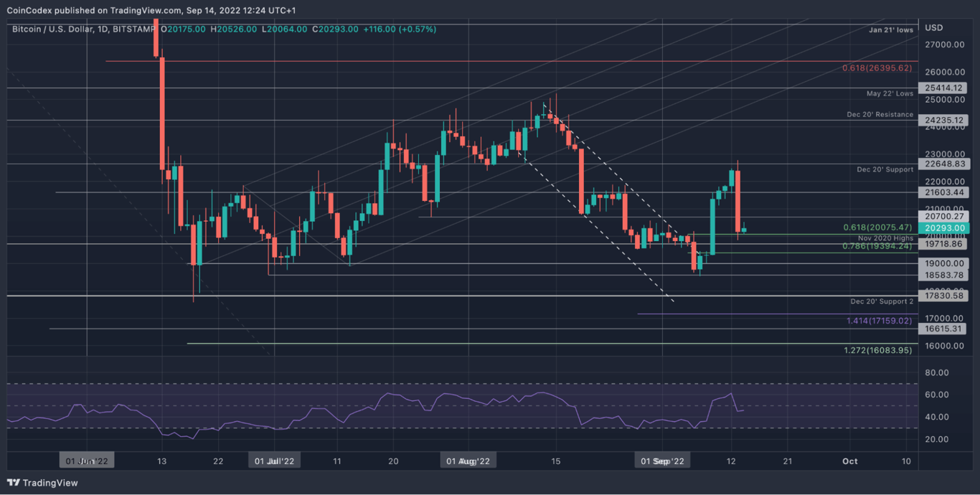Select the May 22' Lows annotation
The image size is (980, 495).
tap(890, 93)
